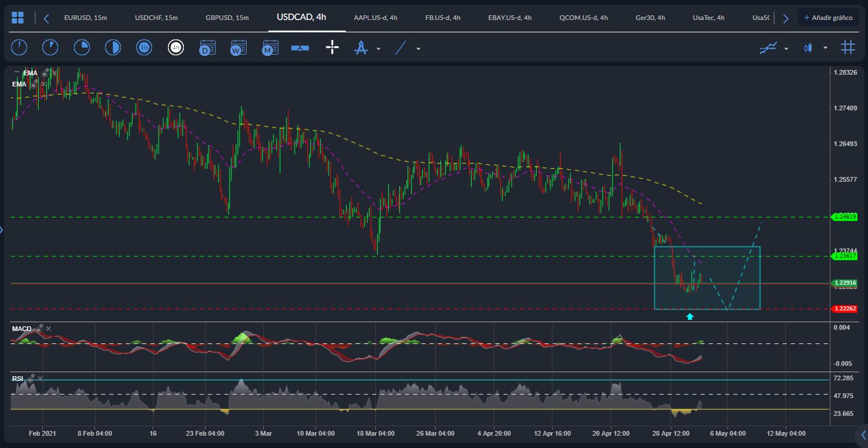Click the red 1.22262 price level label

point(845,309)
